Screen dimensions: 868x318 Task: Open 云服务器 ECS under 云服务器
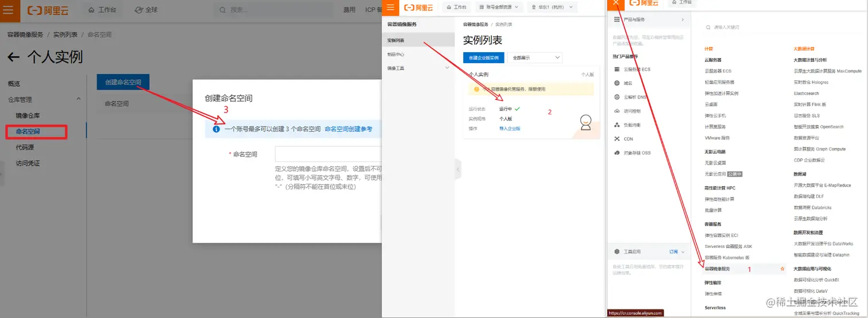click(x=718, y=71)
